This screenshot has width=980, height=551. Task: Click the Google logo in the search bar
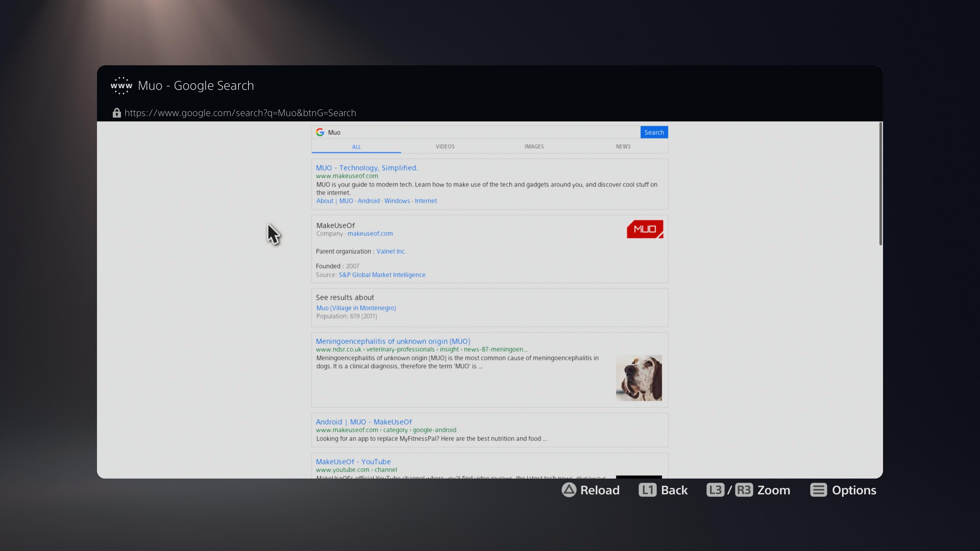(320, 132)
